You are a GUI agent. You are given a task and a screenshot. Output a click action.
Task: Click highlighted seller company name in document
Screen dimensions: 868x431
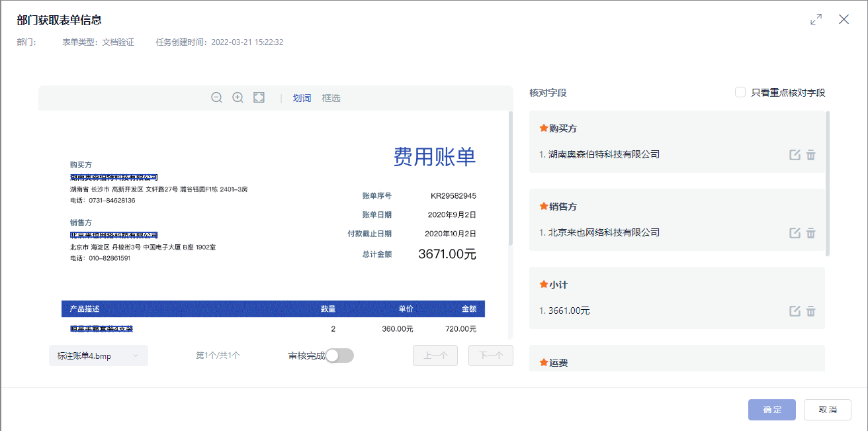[114, 235]
